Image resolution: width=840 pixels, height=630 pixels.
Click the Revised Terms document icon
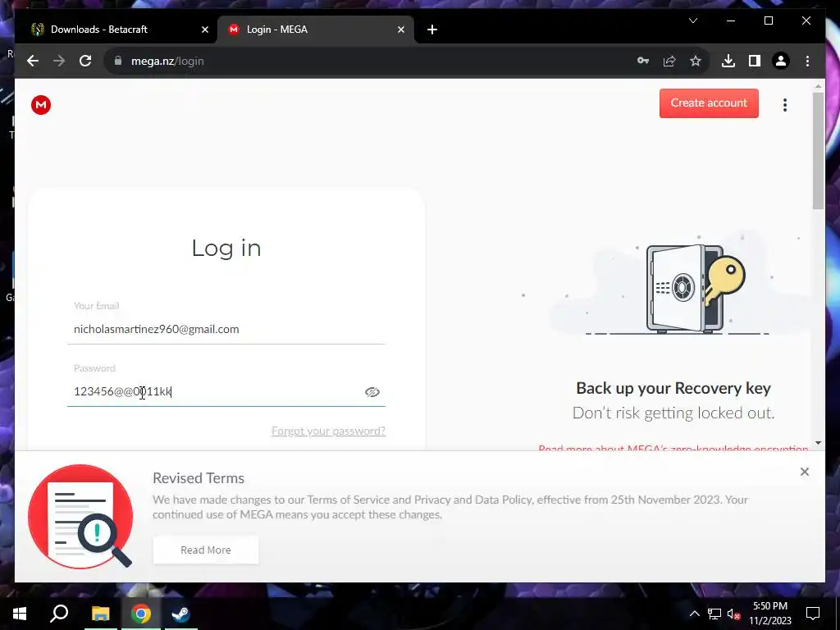tap(80, 517)
